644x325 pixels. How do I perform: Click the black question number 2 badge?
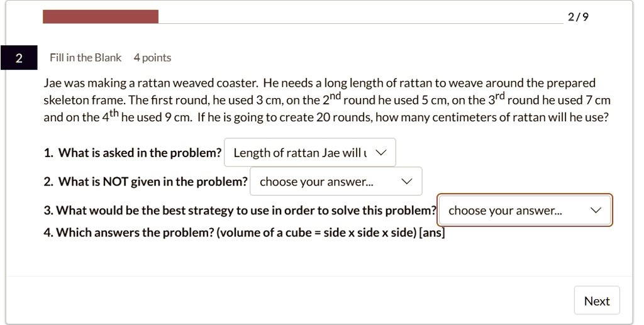pyautogui.click(x=19, y=58)
